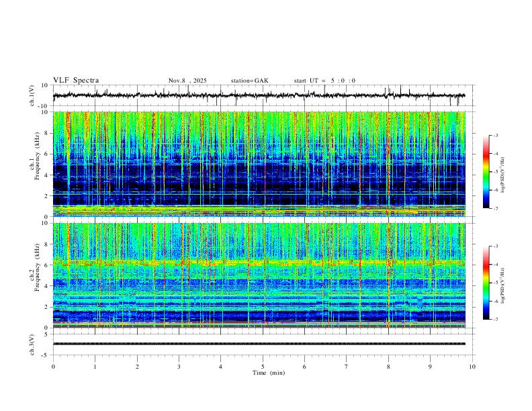Click the ch.1(V) waveform trace panel
Image resolution: width=532 pixels, height=411 pixels.
pos(263,95)
